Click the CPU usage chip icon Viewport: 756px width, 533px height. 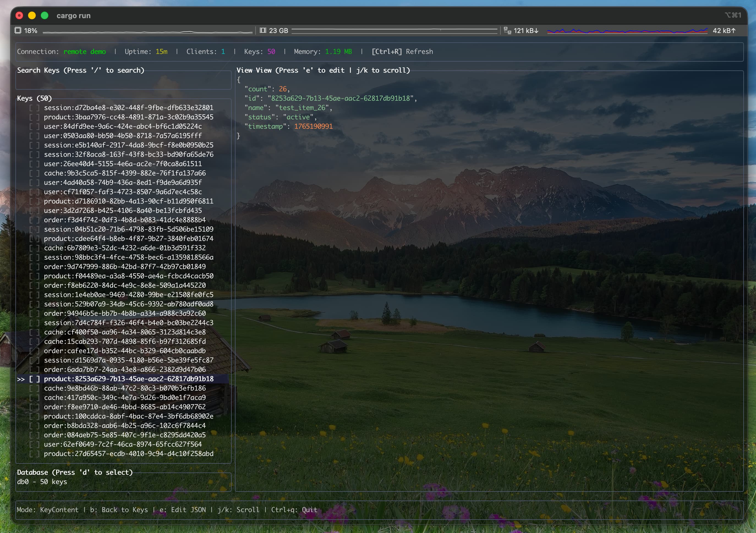(x=18, y=31)
